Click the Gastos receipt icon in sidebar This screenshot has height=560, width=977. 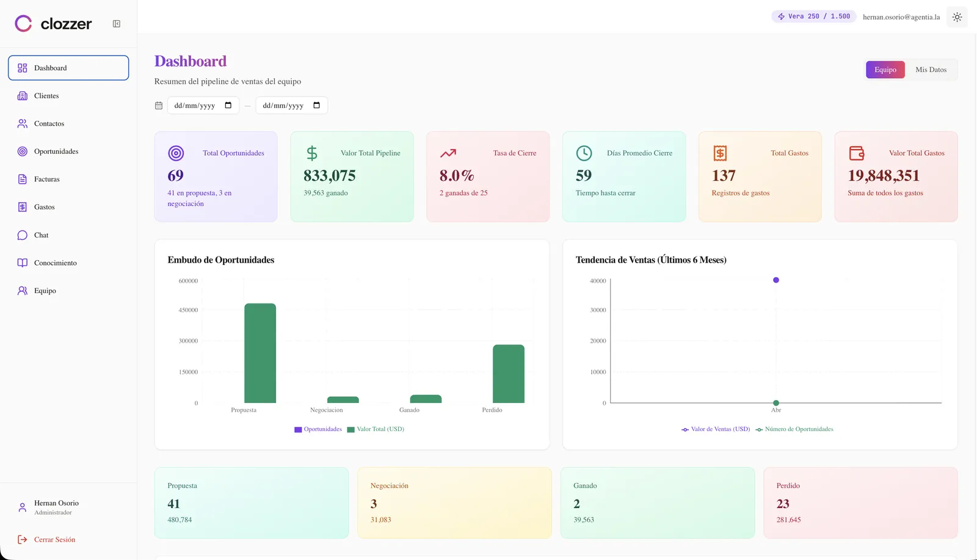coord(23,207)
